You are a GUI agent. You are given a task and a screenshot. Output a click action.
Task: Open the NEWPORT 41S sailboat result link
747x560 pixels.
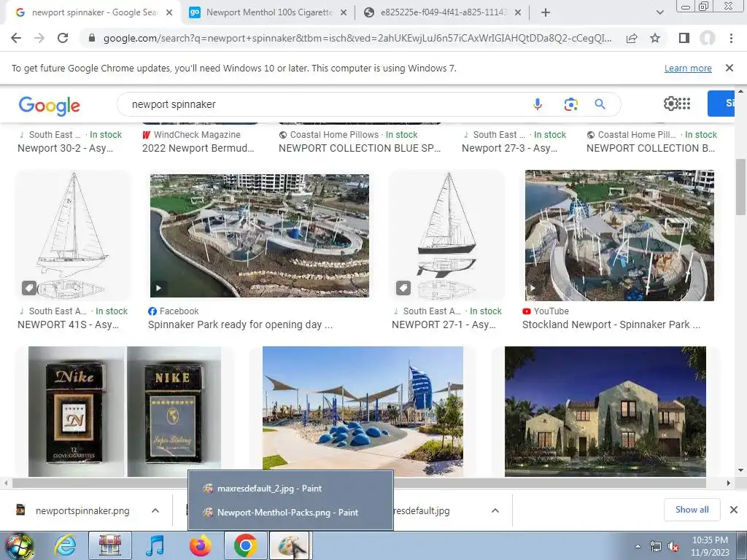[x=68, y=324]
